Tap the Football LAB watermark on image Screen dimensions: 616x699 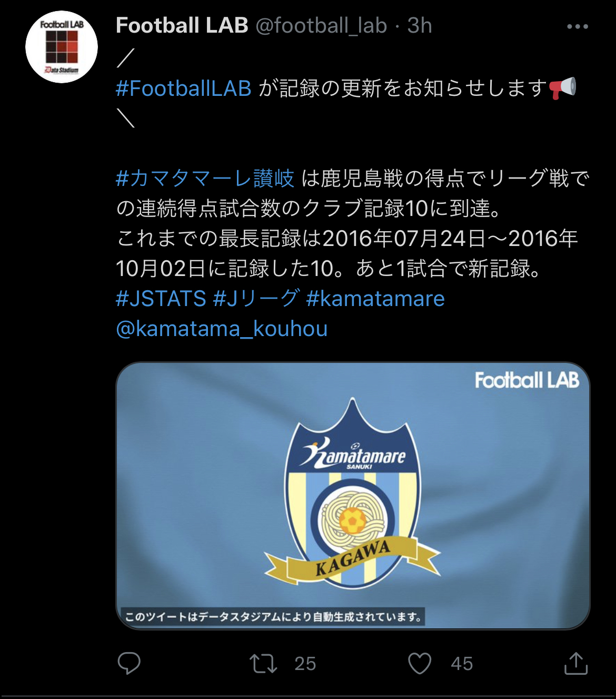click(x=526, y=380)
